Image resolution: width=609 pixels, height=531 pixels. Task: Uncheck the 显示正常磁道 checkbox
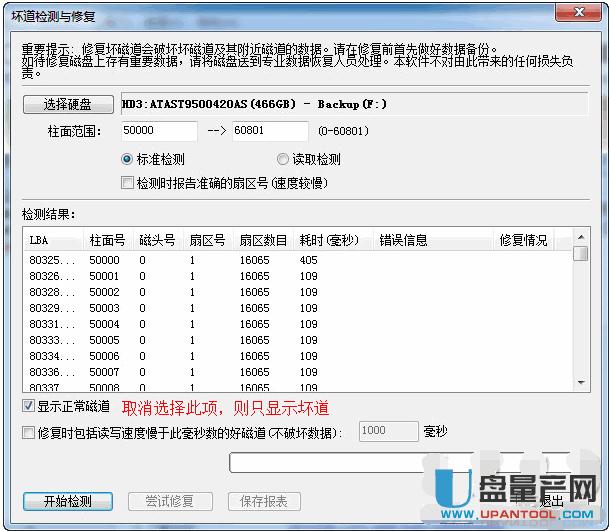28,407
